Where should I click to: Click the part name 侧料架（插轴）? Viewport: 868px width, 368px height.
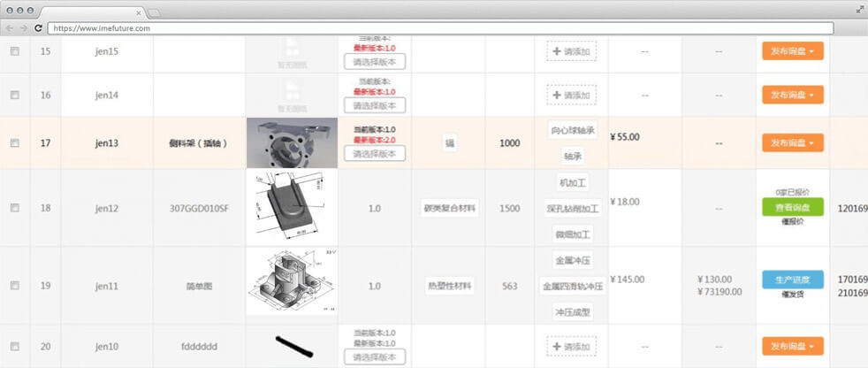coord(198,143)
